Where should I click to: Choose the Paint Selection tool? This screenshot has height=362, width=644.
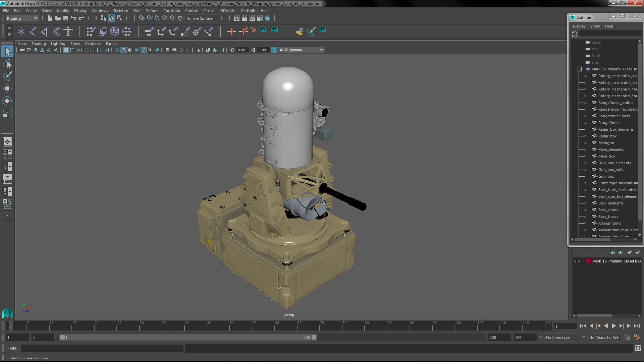tap(7, 76)
